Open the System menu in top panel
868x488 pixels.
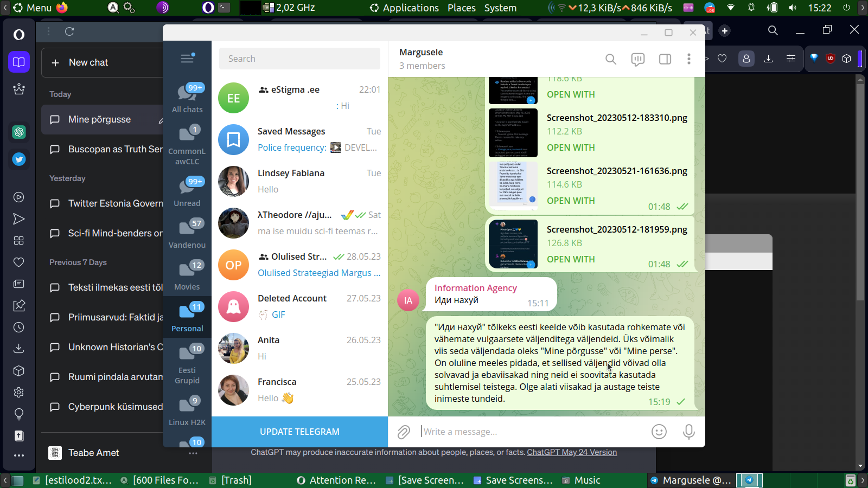pos(500,8)
